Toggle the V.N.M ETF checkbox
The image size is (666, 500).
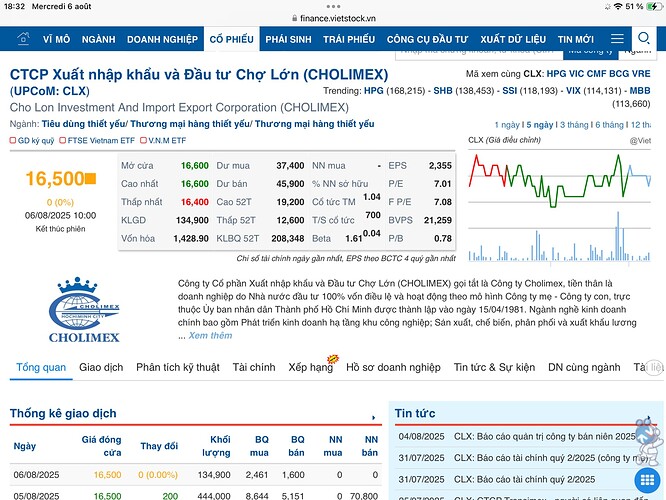(x=143, y=140)
